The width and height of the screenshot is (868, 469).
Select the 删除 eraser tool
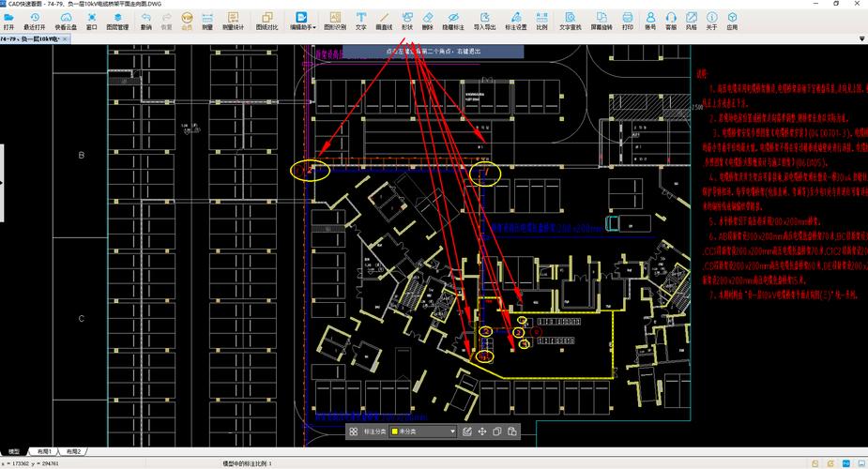[x=428, y=21]
